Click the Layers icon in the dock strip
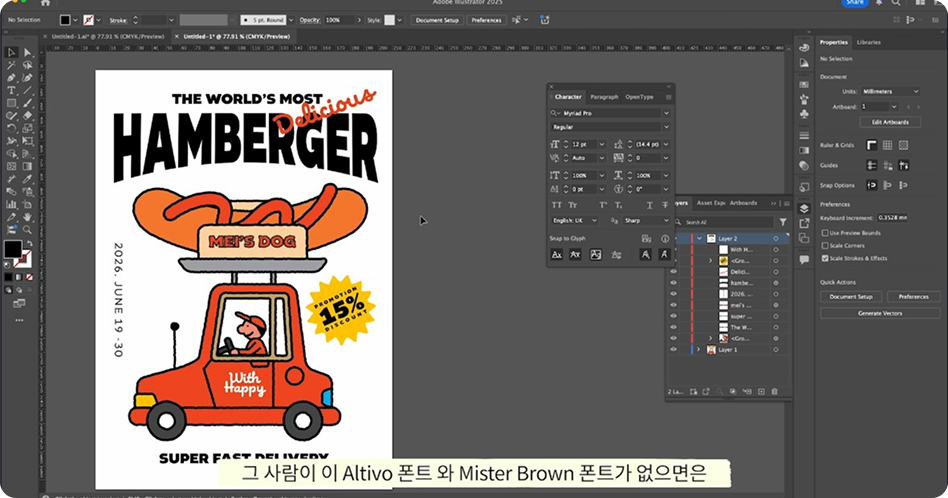The width and height of the screenshot is (948, 498). (x=804, y=209)
